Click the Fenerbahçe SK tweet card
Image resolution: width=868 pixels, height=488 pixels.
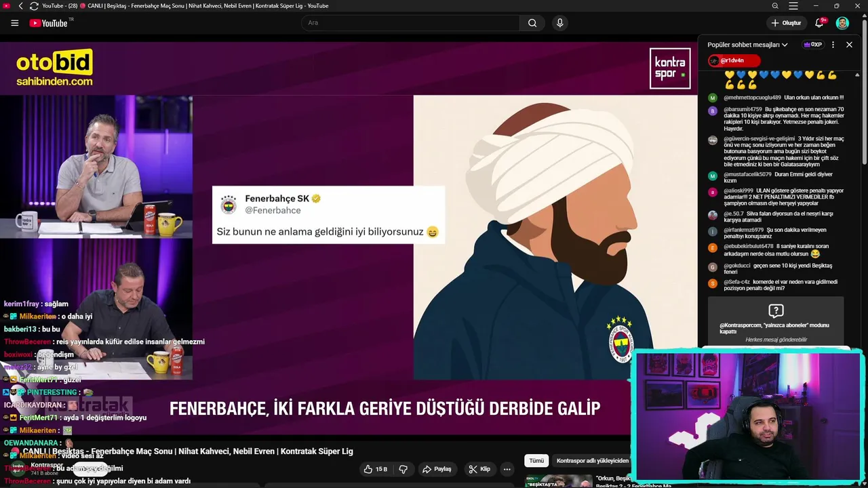pyautogui.click(x=328, y=215)
